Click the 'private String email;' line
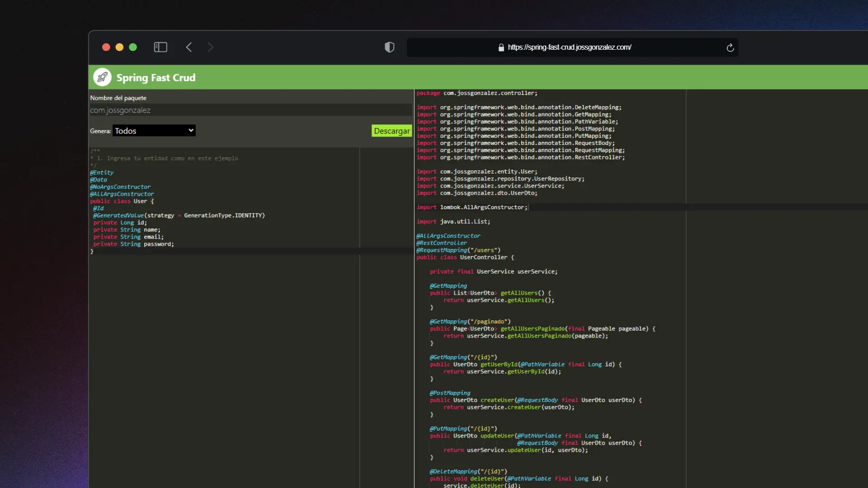Image resolution: width=868 pixels, height=488 pixels. [128, 237]
